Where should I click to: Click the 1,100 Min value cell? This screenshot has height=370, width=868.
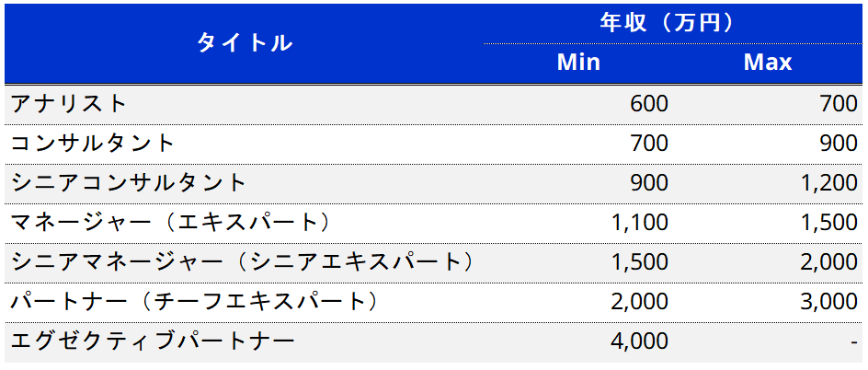tap(641, 223)
